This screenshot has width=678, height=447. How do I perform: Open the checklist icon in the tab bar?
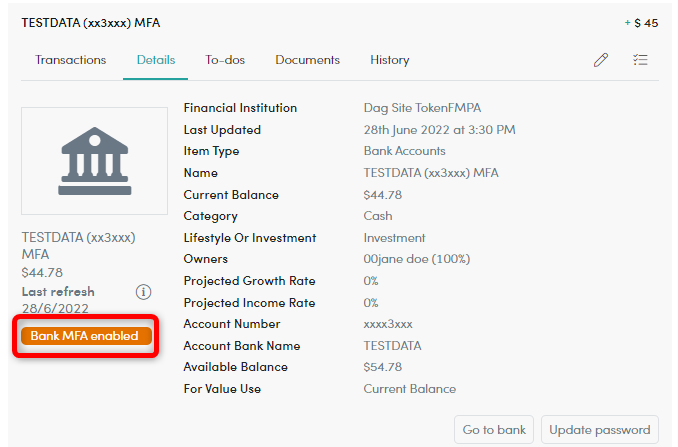[640, 60]
